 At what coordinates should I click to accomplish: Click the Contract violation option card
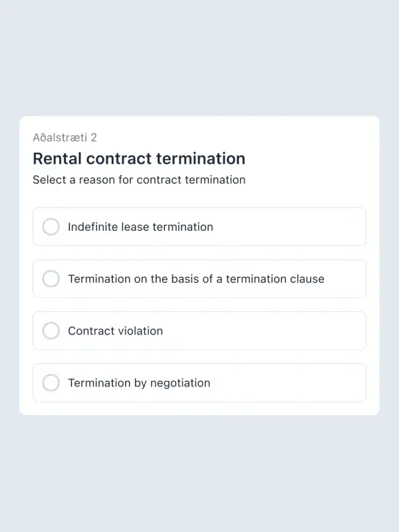(x=266, y=331)
